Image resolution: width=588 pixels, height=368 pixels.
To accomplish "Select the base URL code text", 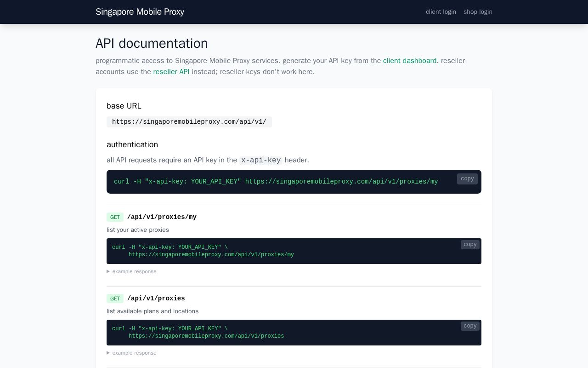I will (189, 122).
